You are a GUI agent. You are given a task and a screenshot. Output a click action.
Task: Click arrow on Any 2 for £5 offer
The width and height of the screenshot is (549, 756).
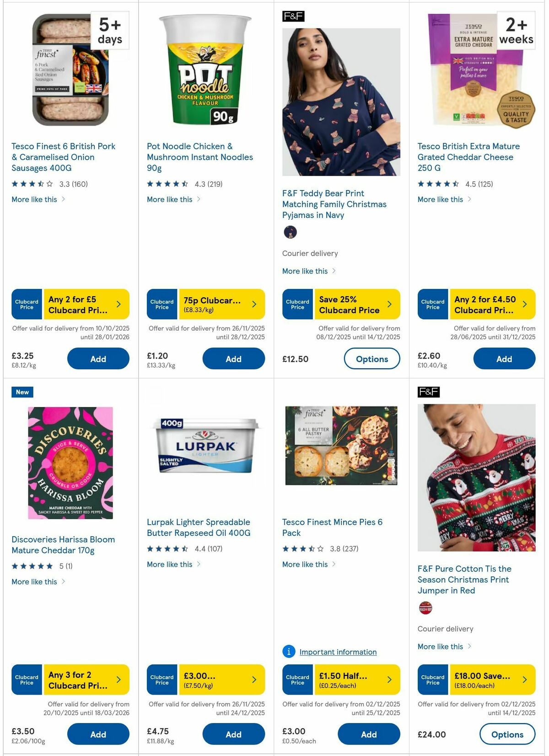click(x=118, y=304)
